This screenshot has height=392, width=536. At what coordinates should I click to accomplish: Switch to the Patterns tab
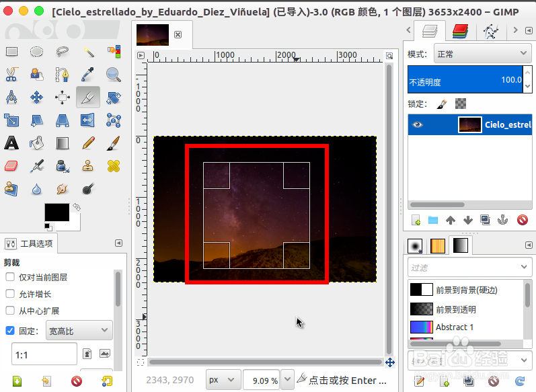coord(438,245)
